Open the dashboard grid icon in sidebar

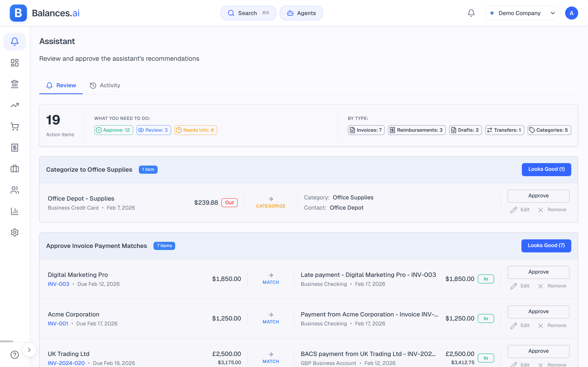coord(14,63)
